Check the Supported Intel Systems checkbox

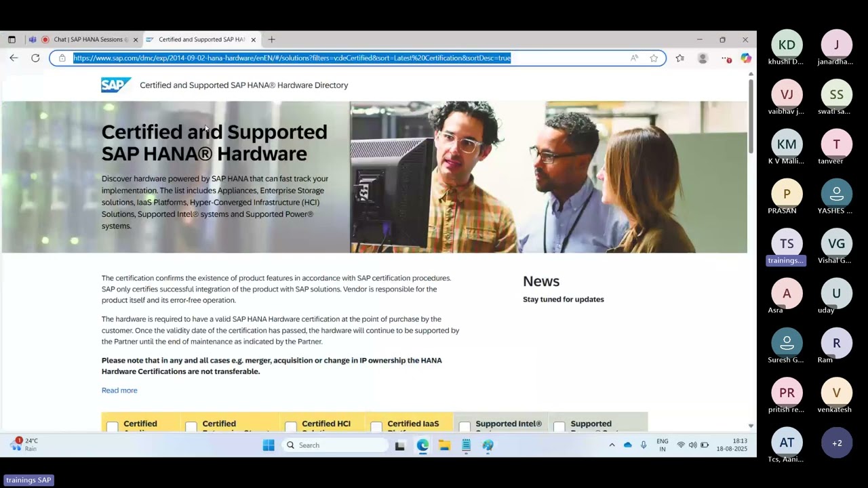[465, 426]
